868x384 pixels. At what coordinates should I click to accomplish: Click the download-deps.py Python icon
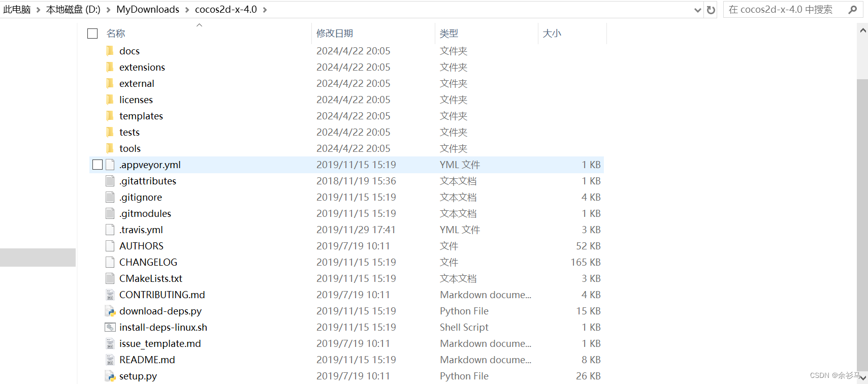pos(110,311)
